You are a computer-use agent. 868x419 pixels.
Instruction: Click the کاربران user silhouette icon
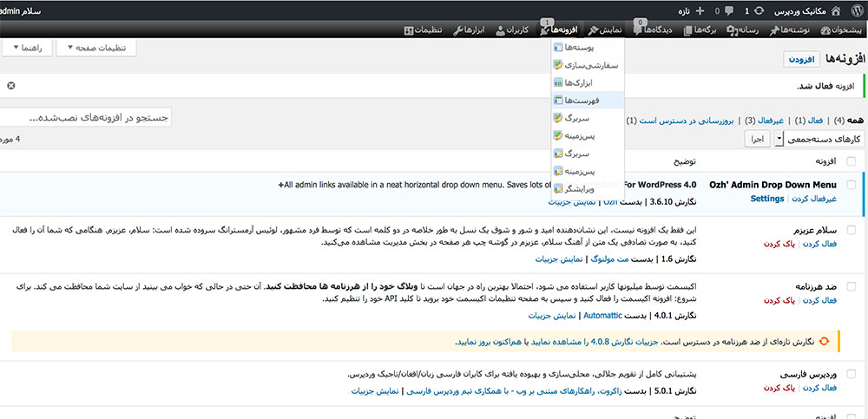500,30
